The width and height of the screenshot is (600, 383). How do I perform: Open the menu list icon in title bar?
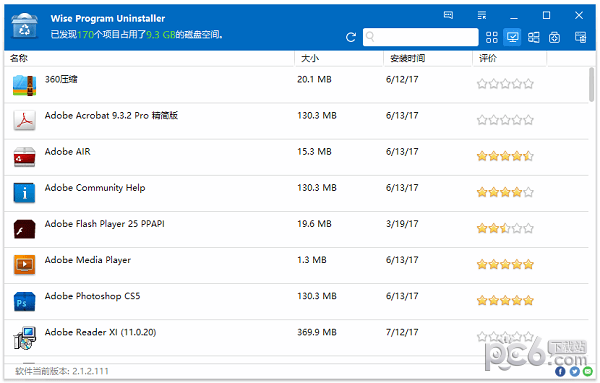[x=482, y=15]
